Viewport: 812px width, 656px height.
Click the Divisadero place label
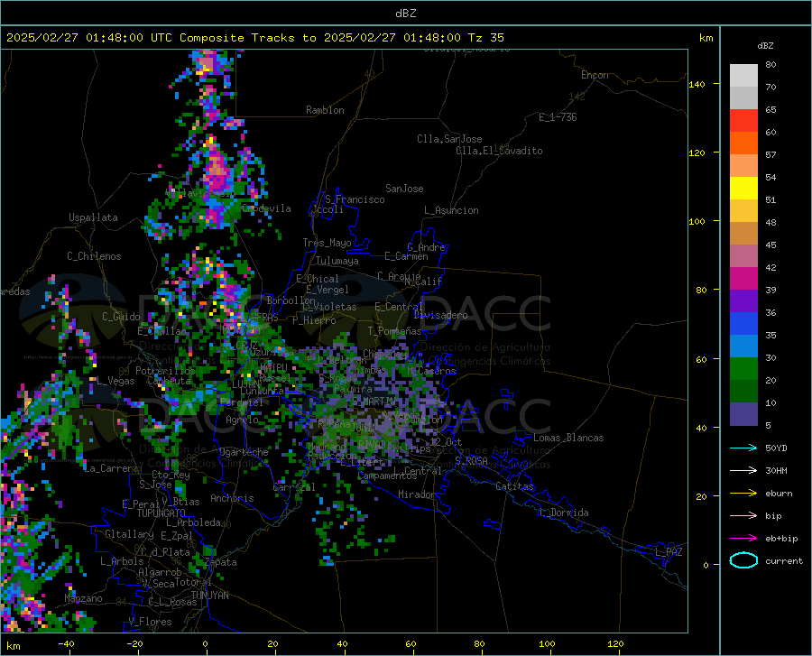[x=440, y=315]
